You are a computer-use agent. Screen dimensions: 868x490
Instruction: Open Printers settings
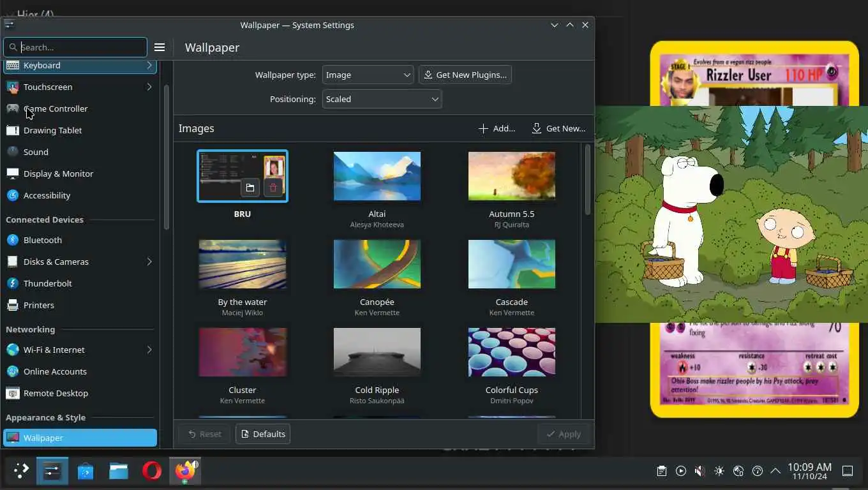[80, 305]
